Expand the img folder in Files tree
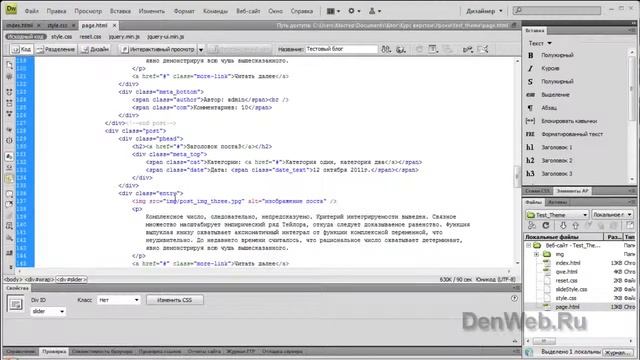This screenshot has width=640, height=360. [537, 254]
